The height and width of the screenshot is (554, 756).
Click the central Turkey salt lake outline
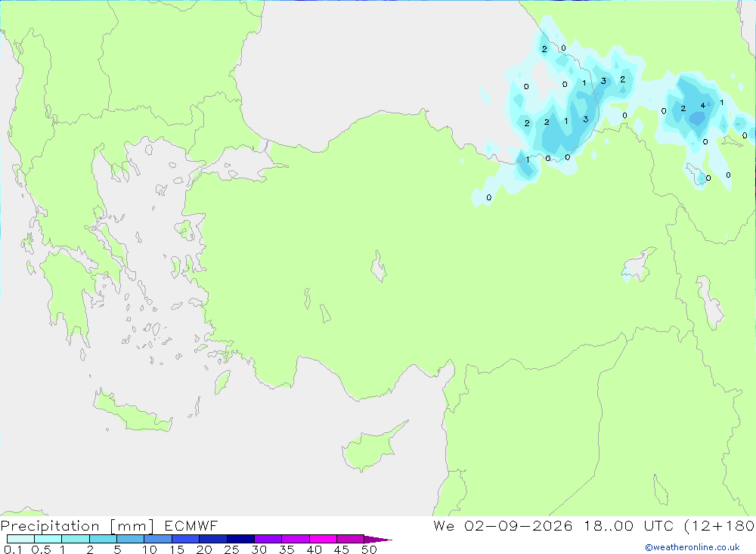coord(379,266)
